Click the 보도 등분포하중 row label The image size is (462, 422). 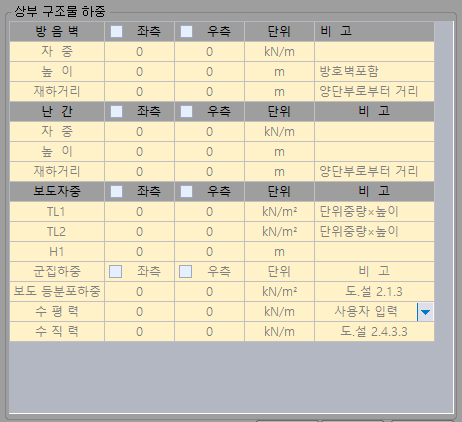[57, 292]
